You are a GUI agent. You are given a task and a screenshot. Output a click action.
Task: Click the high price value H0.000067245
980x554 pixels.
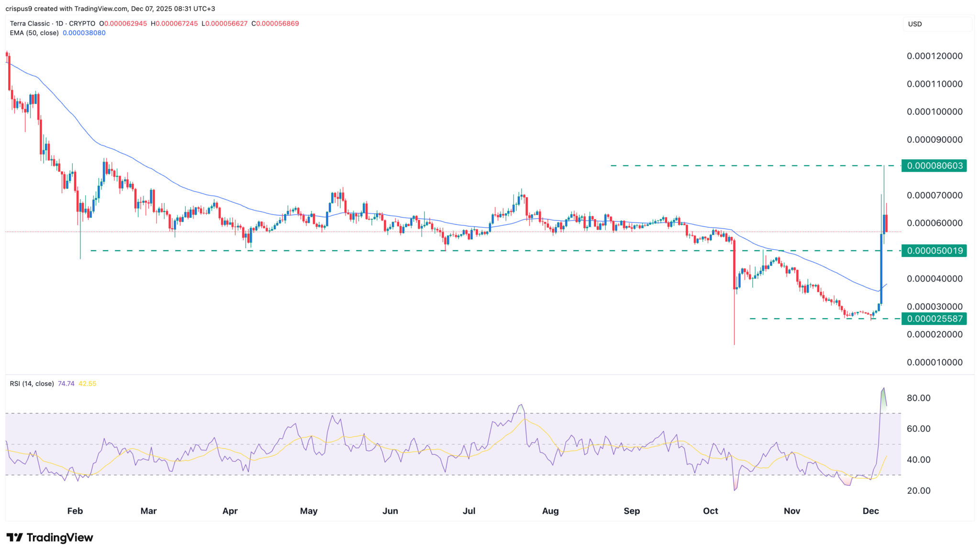coord(174,23)
